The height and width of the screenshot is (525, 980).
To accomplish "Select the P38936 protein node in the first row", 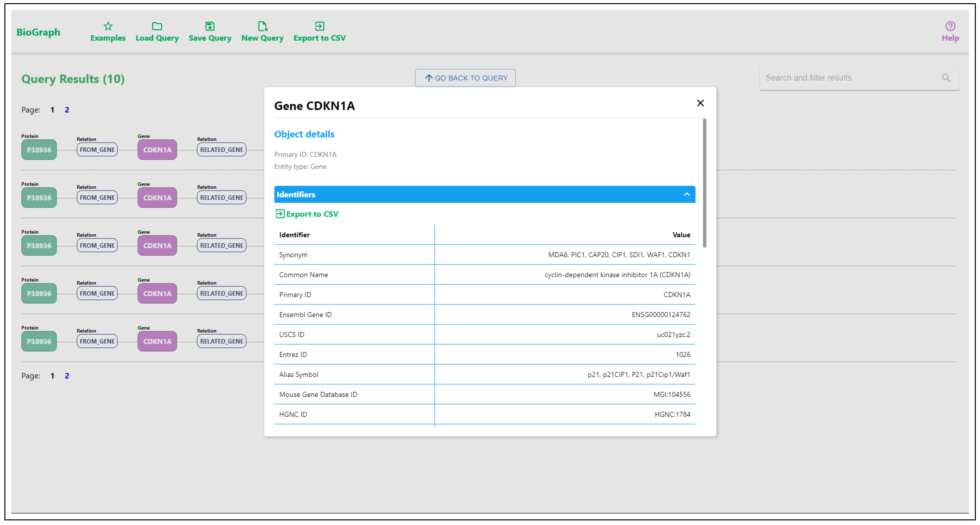I will coord(39,150).
